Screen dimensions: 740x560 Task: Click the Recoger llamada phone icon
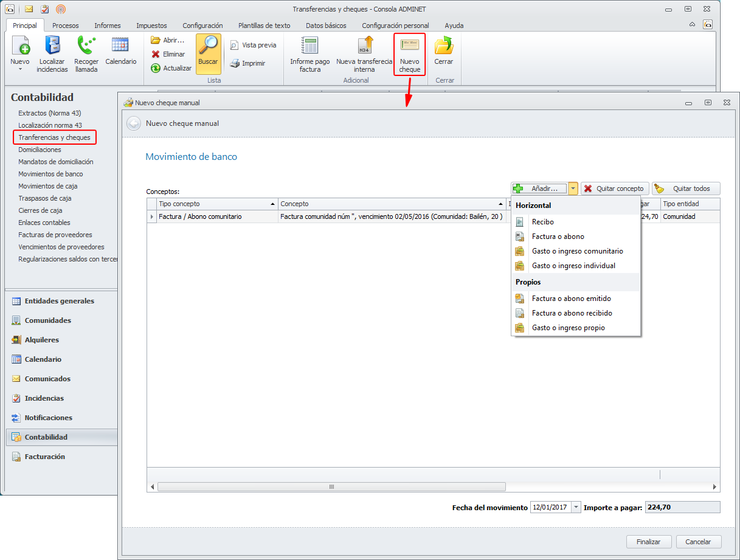86,46
